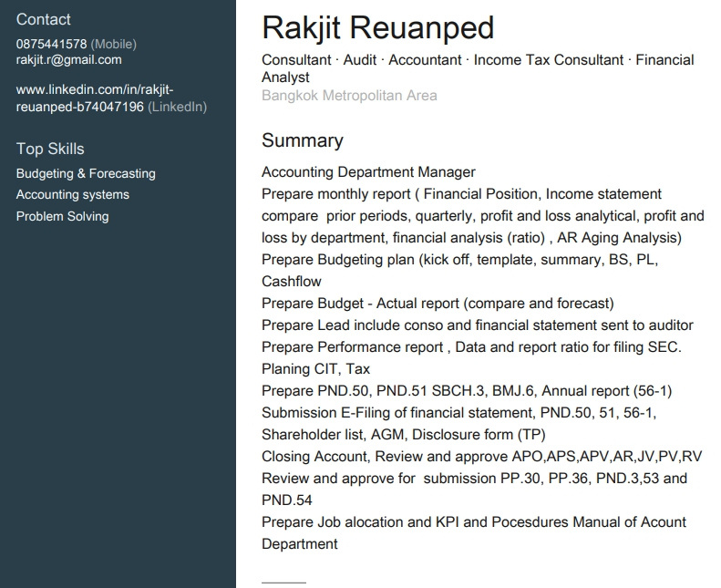721x588 pixels.
Task: Select the Budgeting & Forecasting skill
Action: tap(86, 173)
